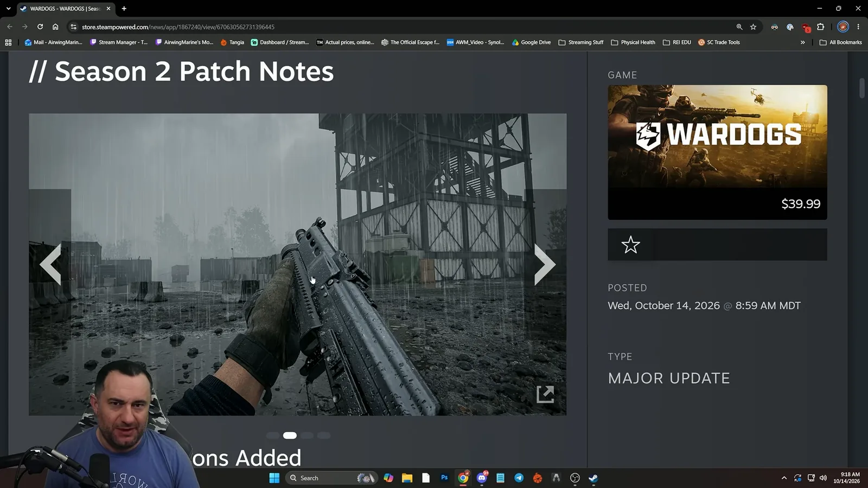The height and width of the screenshot is (488, 868).
Task: Open File Explorer from the taskbar
Action: pos(407,478)
